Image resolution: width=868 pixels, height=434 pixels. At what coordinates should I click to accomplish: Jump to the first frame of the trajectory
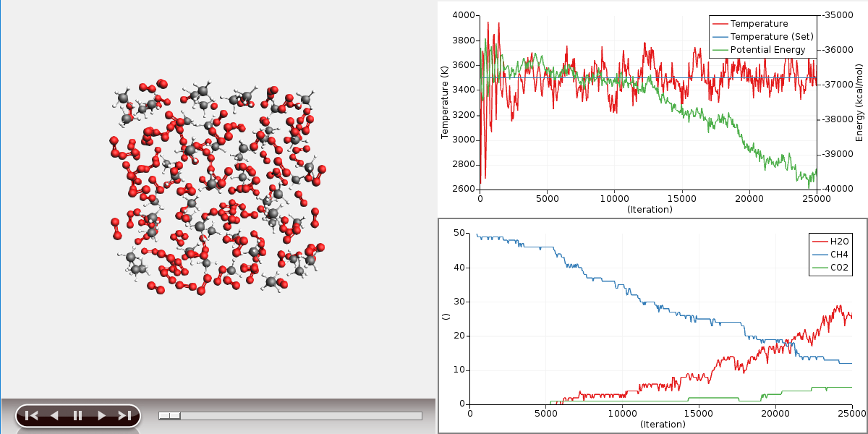(31, 415)
